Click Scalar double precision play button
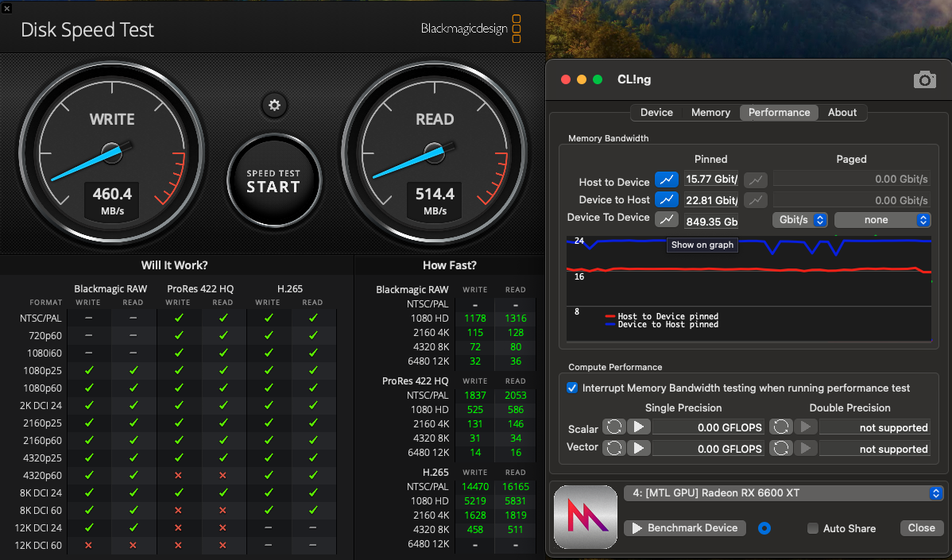The height and width of the screenshot is (560, 952). click(806, 427)
